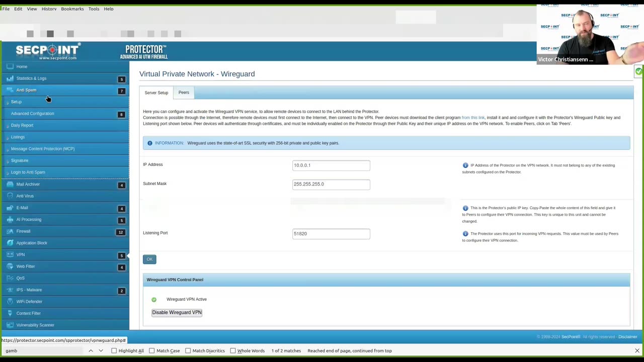Click the info icon beside public key help
Image resolution: width=644 pixels, height=362 pixels.
(x=465, y=208)
